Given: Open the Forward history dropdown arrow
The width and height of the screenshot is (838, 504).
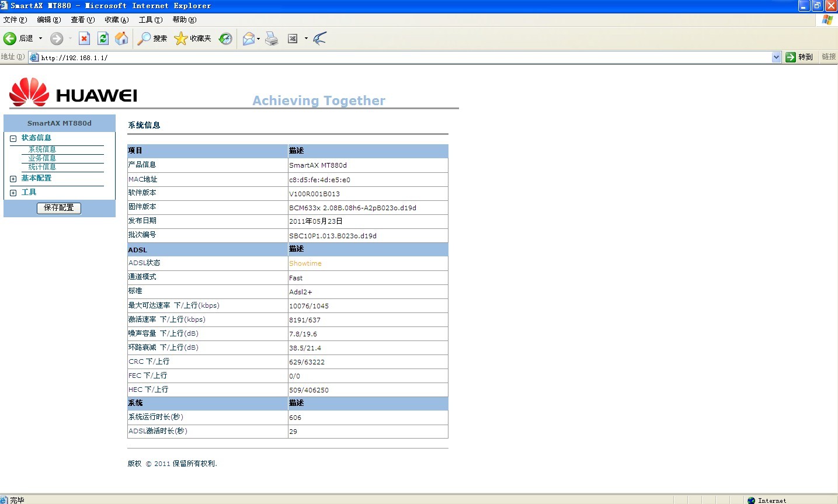Looking at the screenshot, I should (70, 39).
